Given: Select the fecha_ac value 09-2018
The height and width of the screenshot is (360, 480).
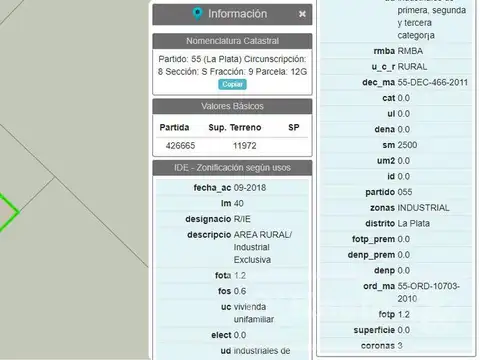Looking at the screenshot, I should tap(250, 188).
